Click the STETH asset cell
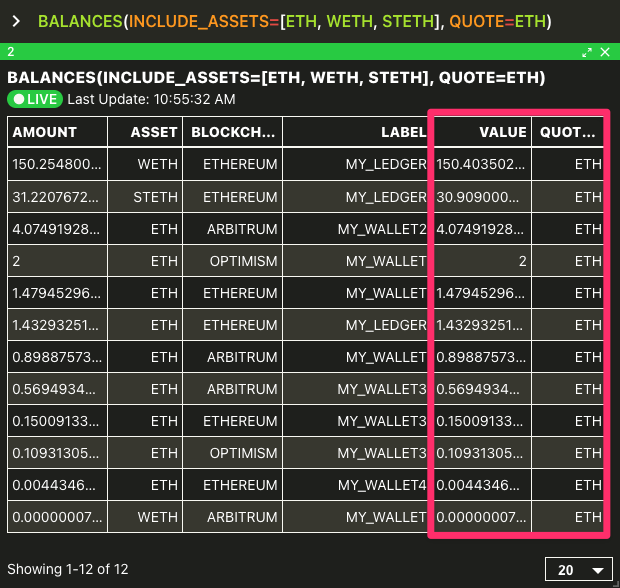Image resolution: width=620 pixels, height=588 pixels. [x=145, y=197]
